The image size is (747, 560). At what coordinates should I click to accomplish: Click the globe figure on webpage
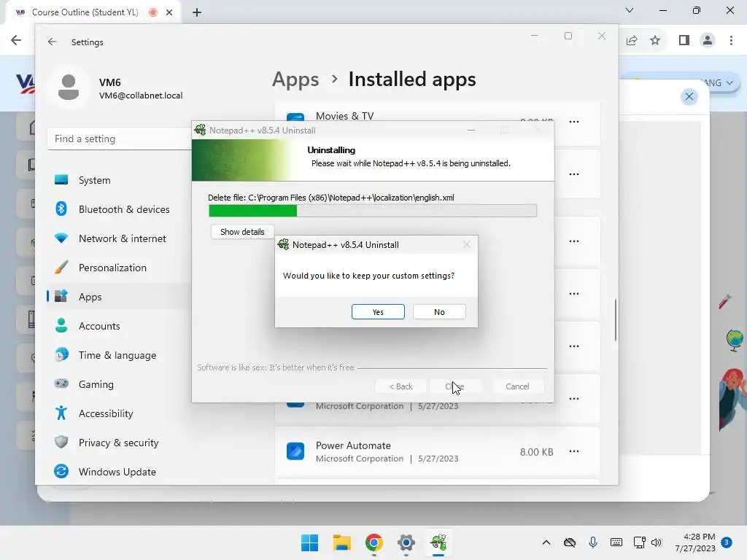[735, 340]
